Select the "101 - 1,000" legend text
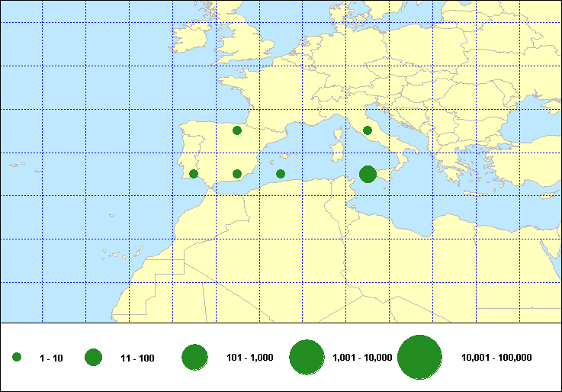This screenshot has width=562, height=392. (x=249, y=358)
